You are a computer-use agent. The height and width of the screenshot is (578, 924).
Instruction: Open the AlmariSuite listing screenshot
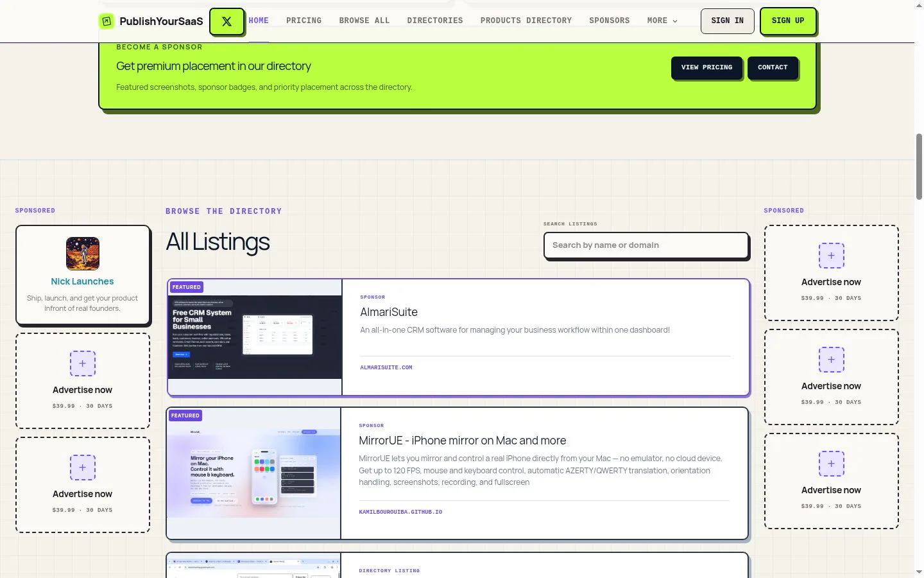255,337
